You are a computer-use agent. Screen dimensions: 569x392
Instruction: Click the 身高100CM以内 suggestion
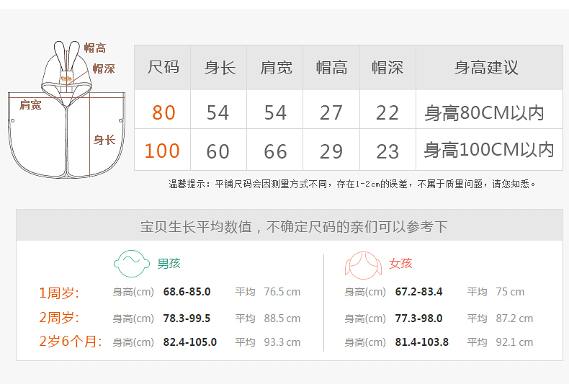tap(489, 150)
